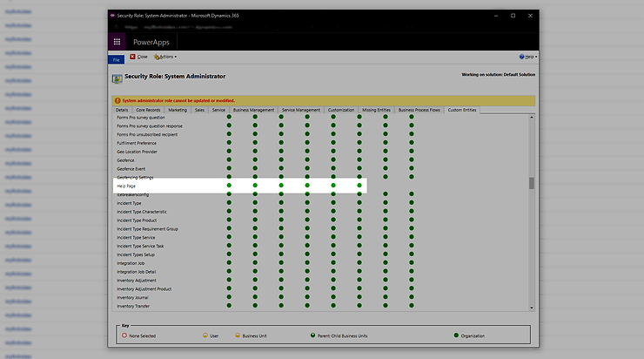Open the Help dropdown menu
The width and height of the screenshot is (644, 359).
(x=530, y=57)
